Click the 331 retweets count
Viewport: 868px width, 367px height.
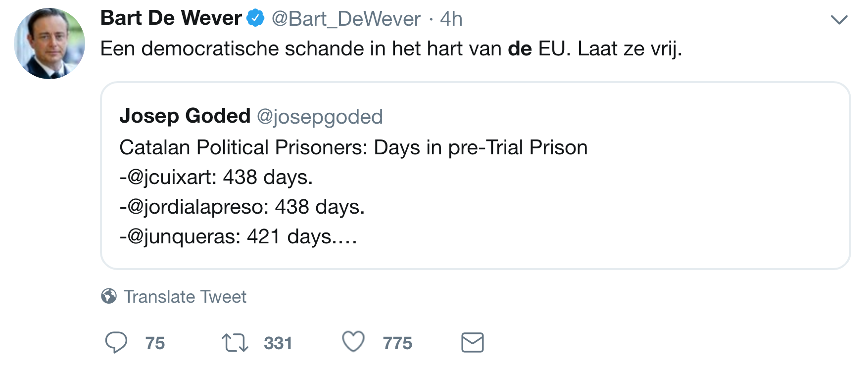[x=278, y=343]
